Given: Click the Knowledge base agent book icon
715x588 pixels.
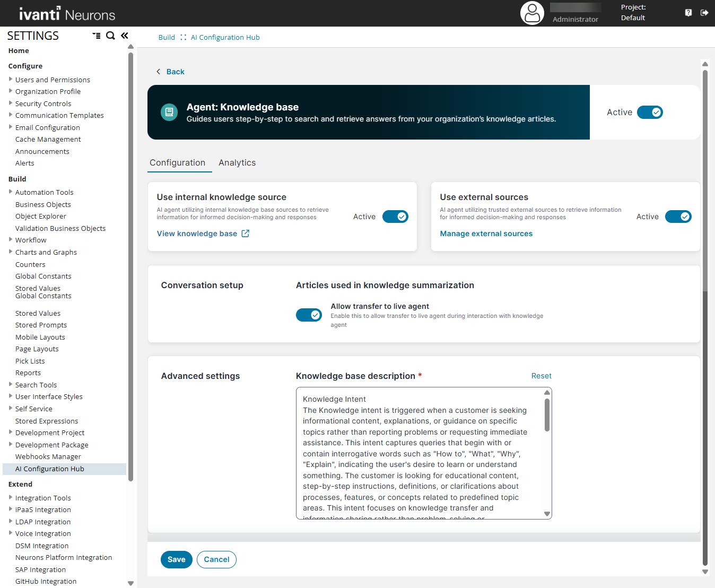Looking at the screenshot, I should [x=169, y=112].
